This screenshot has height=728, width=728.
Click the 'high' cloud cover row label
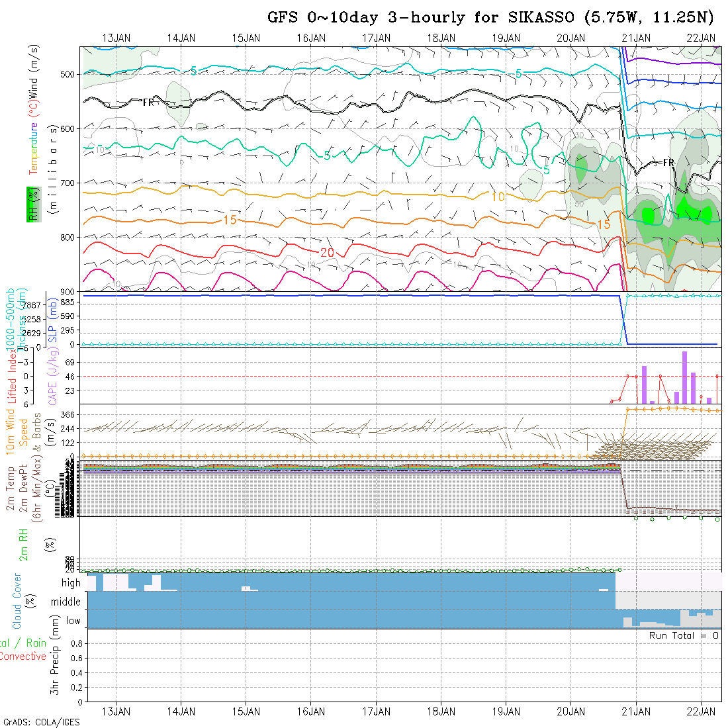pyautogui.click(x=71, y=583)
